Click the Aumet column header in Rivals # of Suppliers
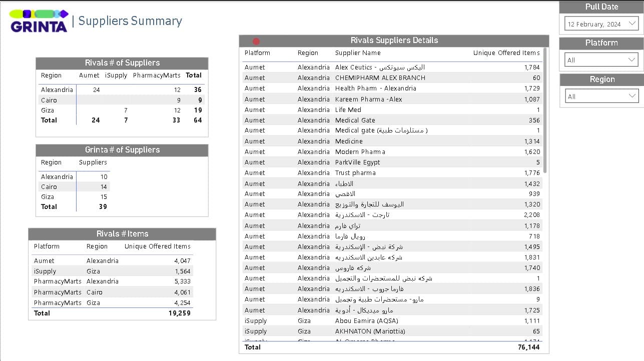 pyautogui.click(x=89, y=75)
